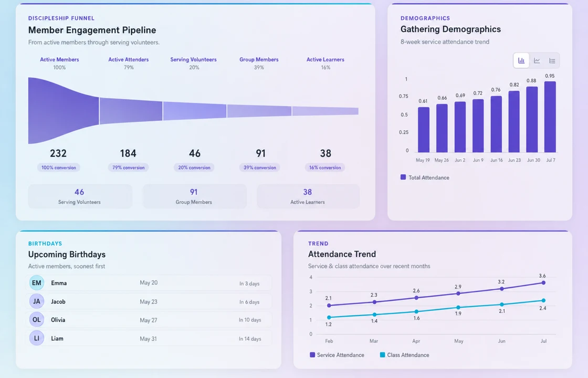Click the May 27 birthday date
This screenshot has height=378, width=588.
(149, 320)
